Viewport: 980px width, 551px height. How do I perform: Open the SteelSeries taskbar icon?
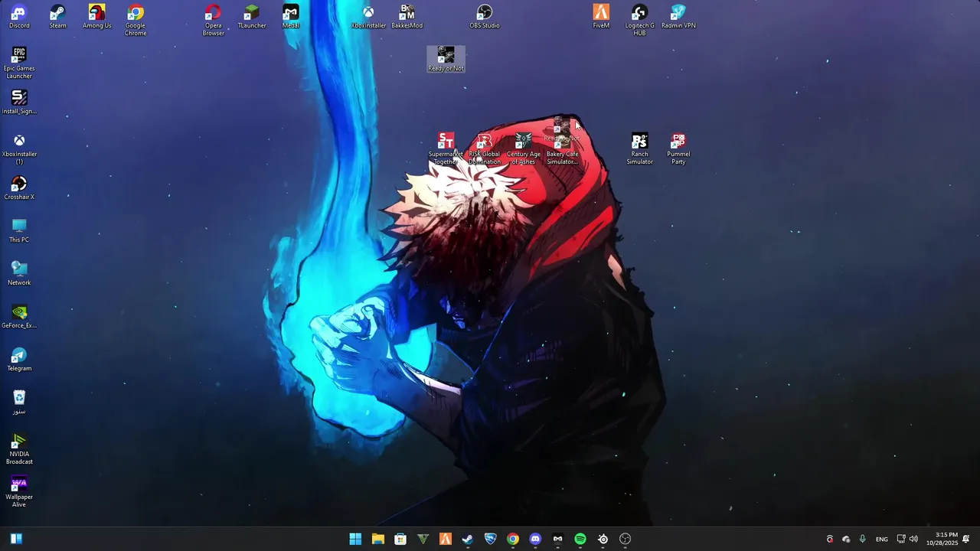click(603, 539)
